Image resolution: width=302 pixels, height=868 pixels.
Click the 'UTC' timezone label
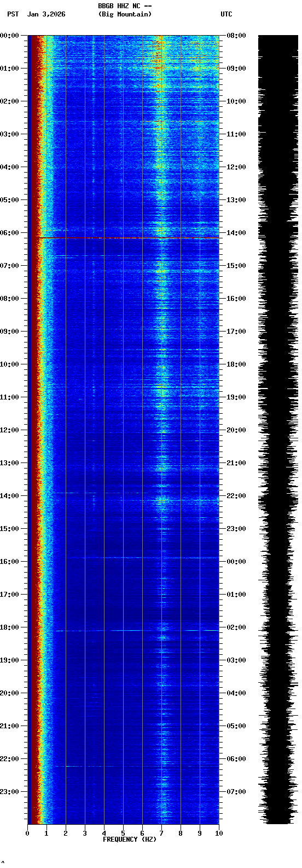tap(226, 14)
